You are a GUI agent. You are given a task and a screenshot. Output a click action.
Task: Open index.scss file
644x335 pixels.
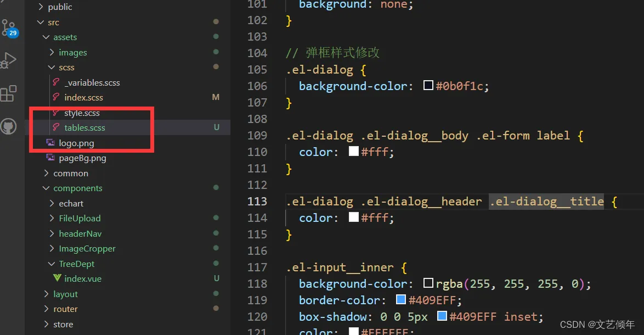pos(84,97)
